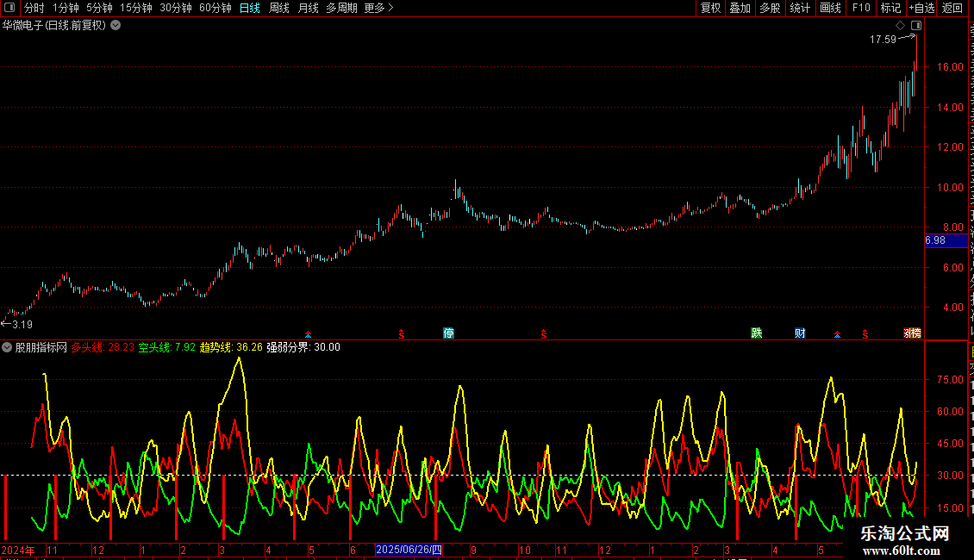Click the 45.00 indicator axis label
This screenshot has height=560, width=974.
[x=951, y=444]
